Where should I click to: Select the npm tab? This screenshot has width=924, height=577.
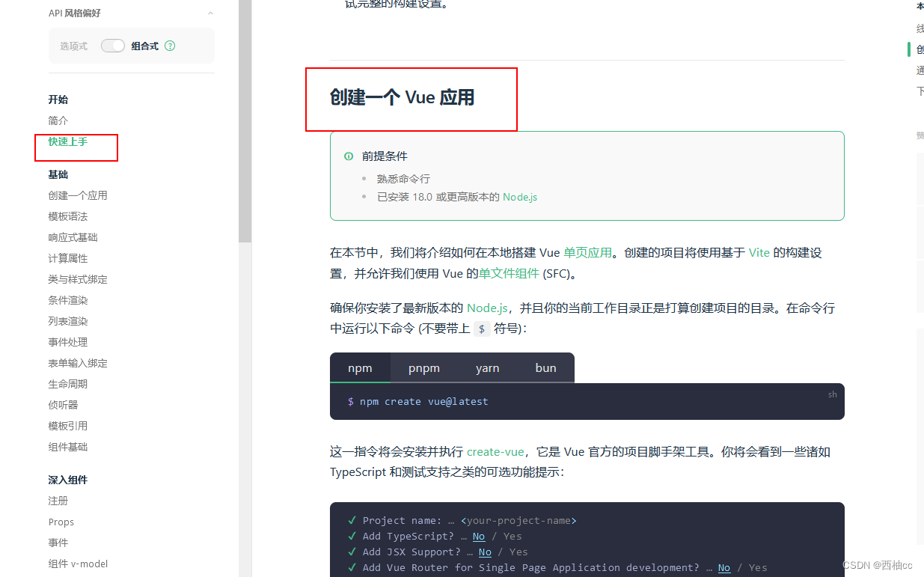point(360,367)
